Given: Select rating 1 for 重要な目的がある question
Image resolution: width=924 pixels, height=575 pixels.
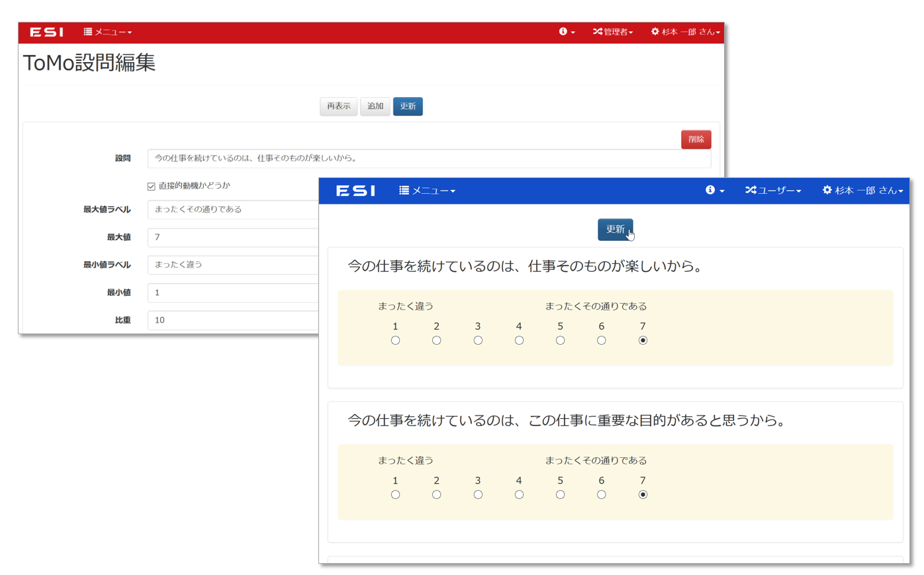Looking at the screenshot, I should tap(395, 495).
